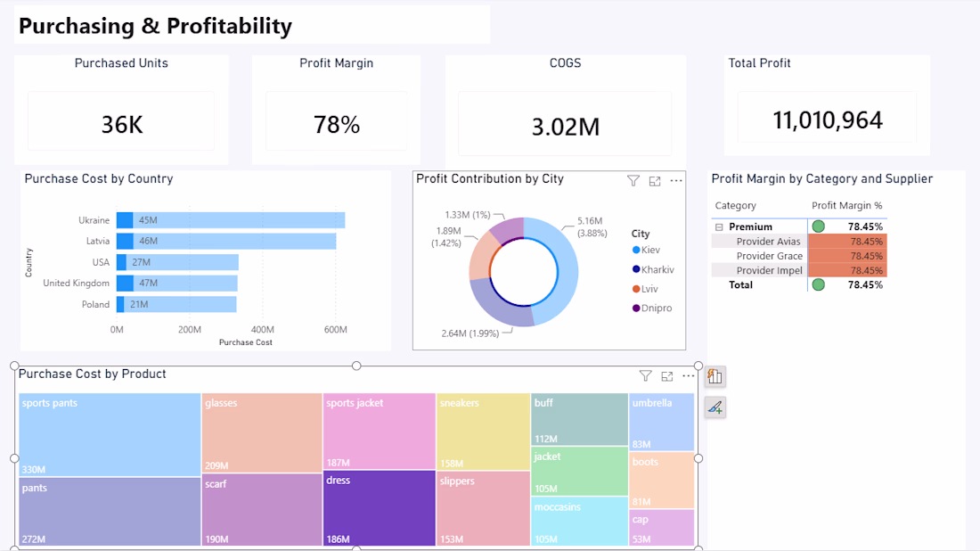Viewport: 980px width, 551px height.
Task: Click the format paintbrush icon beside treemap
Action: (x=715, y=407)
